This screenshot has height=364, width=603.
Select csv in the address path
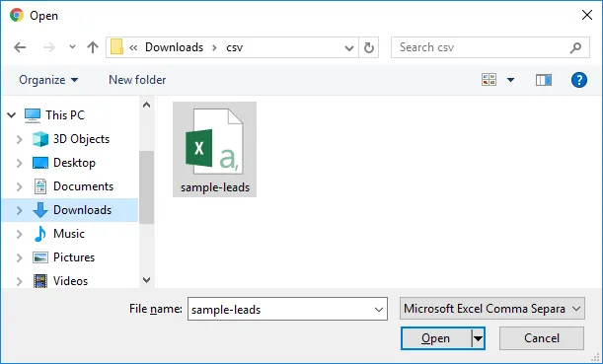point(234,47)
